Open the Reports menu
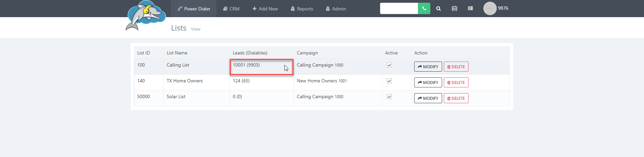Viewport: 644px width, 157px height. coord(302,9)
